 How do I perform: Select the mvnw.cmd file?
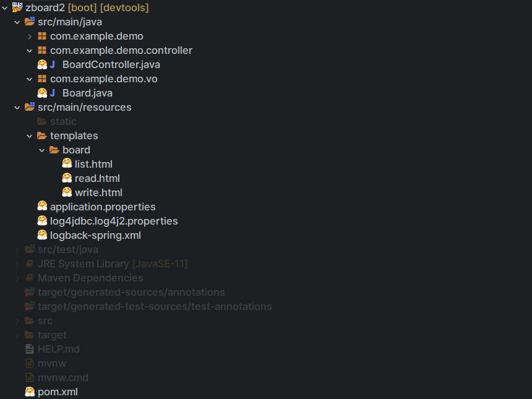tap(62, 377)
